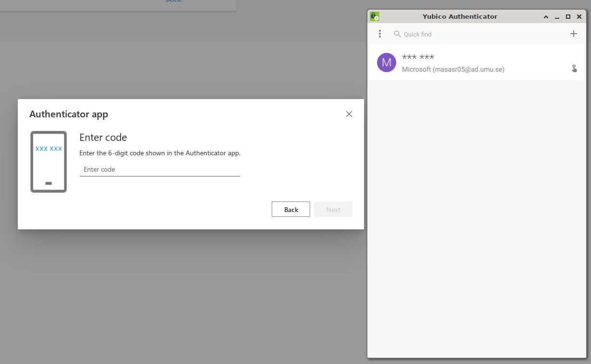This screenshot has width=591, height=364.
Task: Close the Yubico Authenticator window
Action: click(x=579, y=17)
